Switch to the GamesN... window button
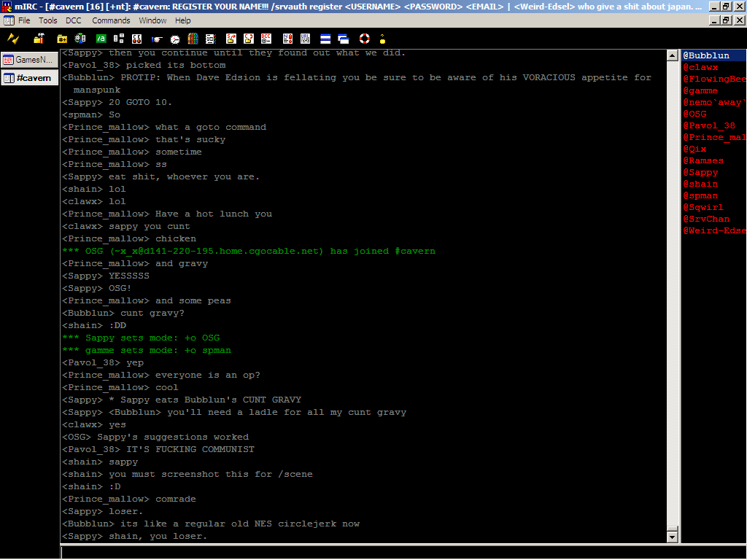Screen dimensions: 747x560 pyautogui.click(x=29, y=60)
